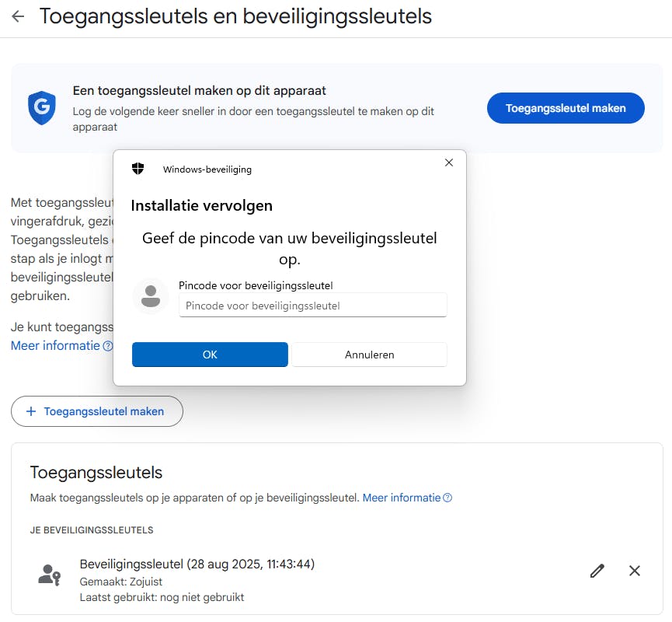The width and height of the screenshot is (672, 622).
Task: Click the Google shield icon in banner
Action: pos(41,108)
